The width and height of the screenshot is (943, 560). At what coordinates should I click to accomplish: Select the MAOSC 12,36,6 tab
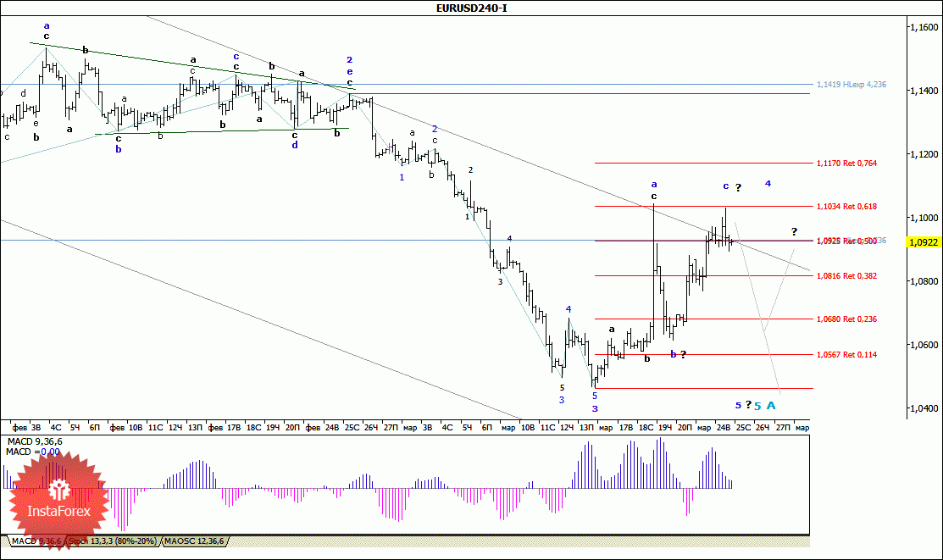[194, 541]
